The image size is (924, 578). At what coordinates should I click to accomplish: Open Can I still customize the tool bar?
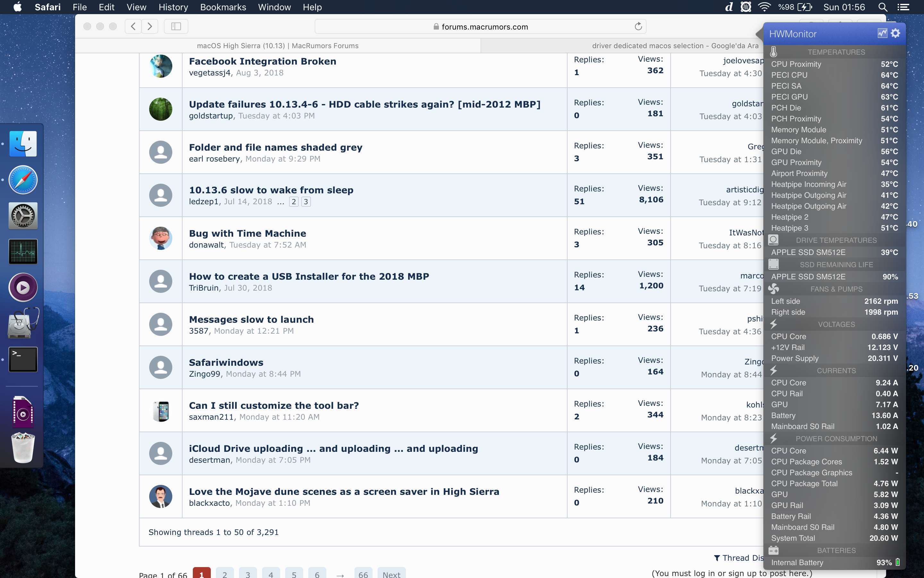tap(274, 405)
